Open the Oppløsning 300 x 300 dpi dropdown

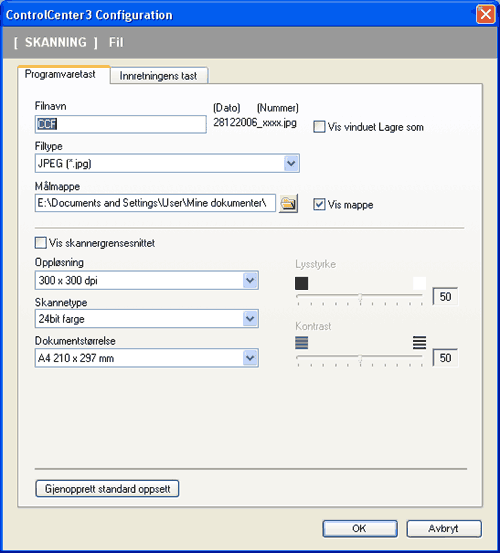point(250,280)
